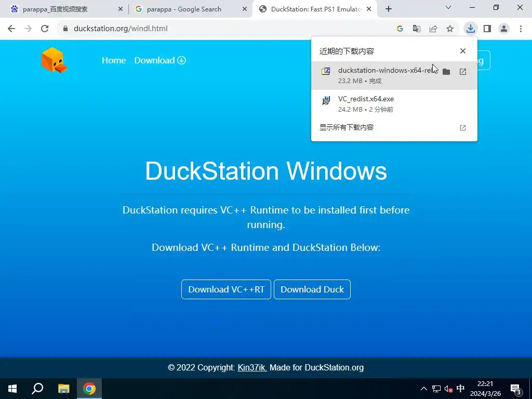
Task: Click the duckstation zip archive icon
Action: click(x=326, y=71)
